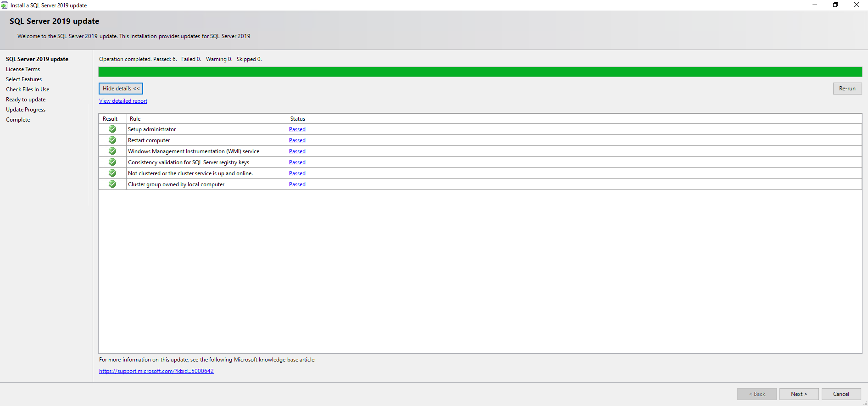
Task: Minimize the installer window
Action: coord(815,5)
